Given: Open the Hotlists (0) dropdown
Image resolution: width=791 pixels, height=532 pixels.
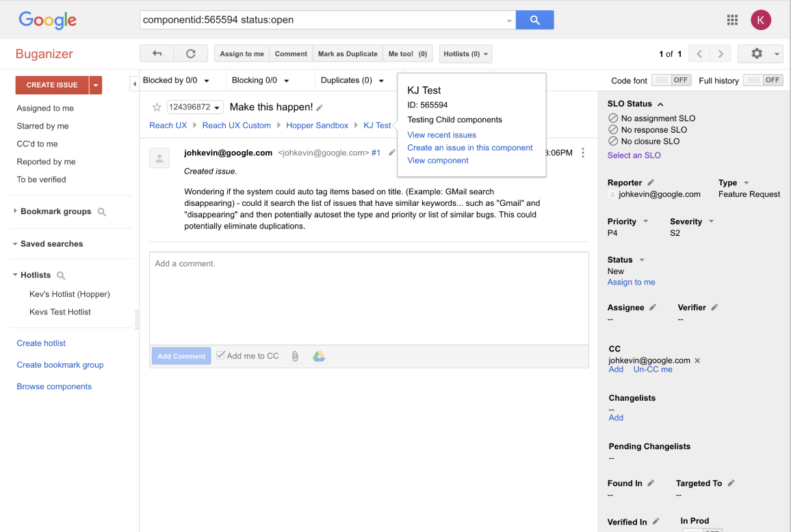Looking at the screenshot, I should tap(466, 54).
